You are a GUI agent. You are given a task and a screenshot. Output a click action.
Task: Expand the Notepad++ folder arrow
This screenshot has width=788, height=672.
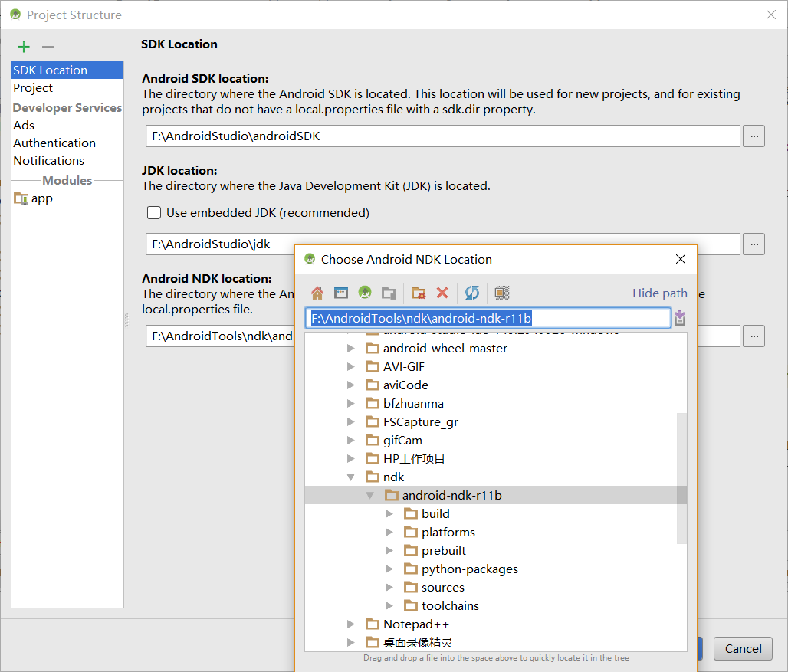click(x=351, y=624)
